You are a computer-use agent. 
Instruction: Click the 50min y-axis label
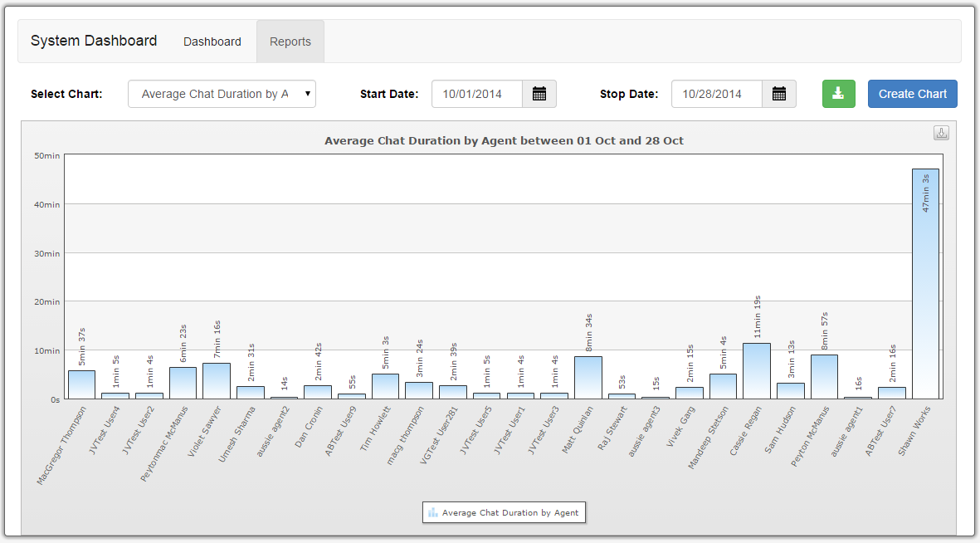(x=46, y=156)
